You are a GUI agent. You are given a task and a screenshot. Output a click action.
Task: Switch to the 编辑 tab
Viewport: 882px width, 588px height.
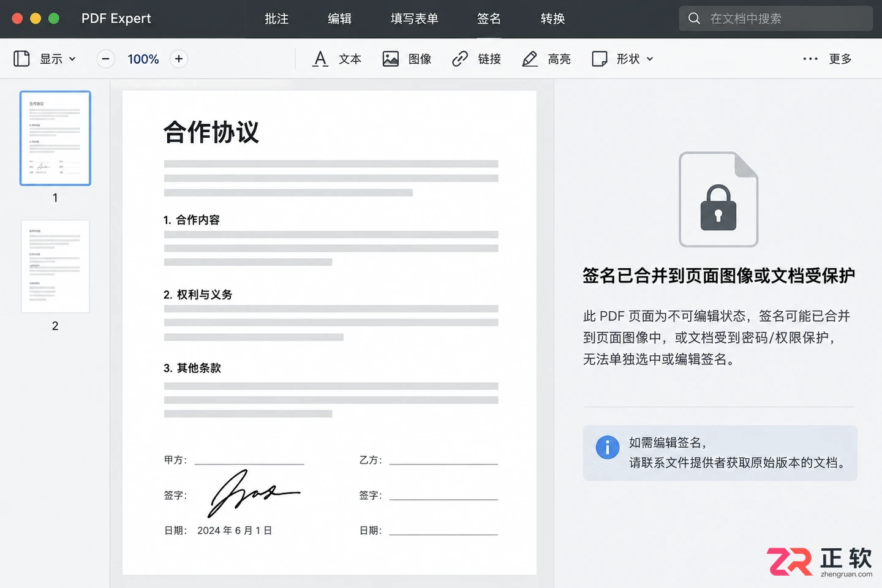point(340,18)
